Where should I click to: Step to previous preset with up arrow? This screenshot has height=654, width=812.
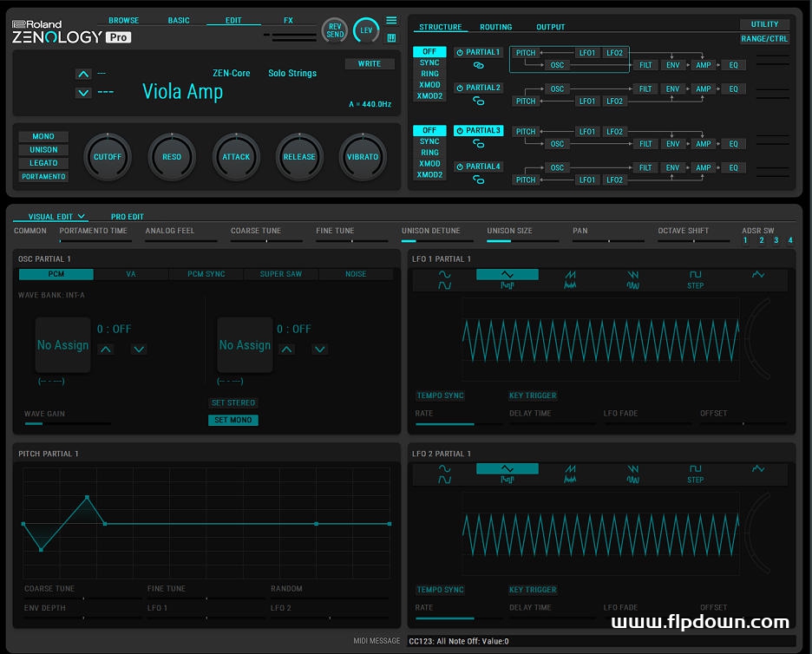[x=83, y=74]
